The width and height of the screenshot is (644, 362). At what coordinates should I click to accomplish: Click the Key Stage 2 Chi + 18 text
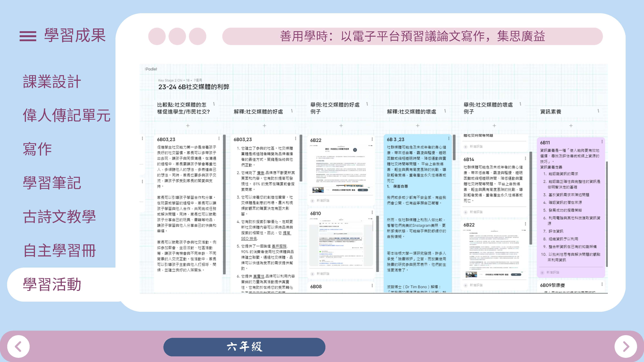(x=174, y=80)
